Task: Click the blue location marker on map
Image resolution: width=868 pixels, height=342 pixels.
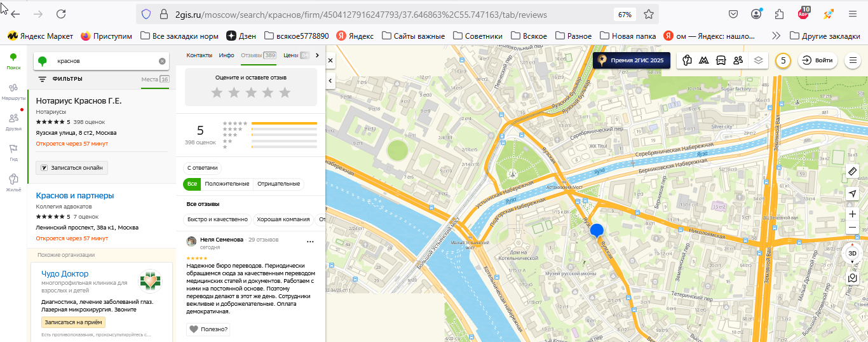Action: (x=597, y=231)
